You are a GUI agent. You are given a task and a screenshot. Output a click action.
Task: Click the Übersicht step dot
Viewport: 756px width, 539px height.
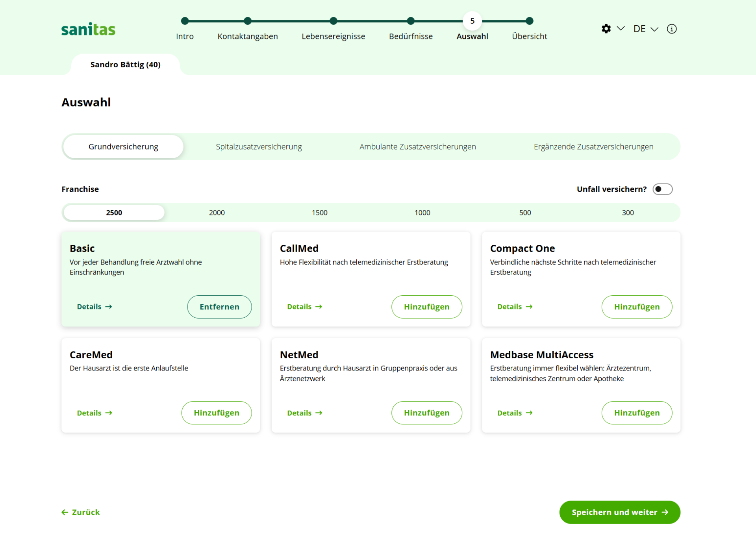click(530, 21)
